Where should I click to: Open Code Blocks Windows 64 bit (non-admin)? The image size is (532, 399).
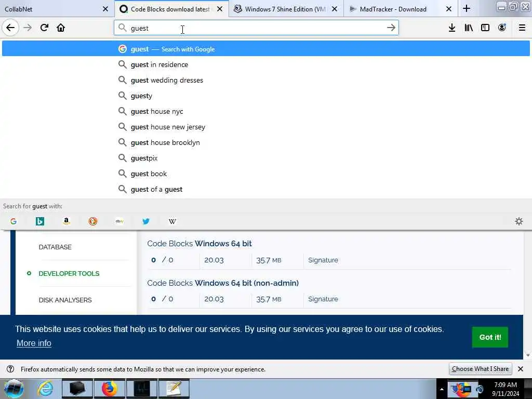click(223, 283)
